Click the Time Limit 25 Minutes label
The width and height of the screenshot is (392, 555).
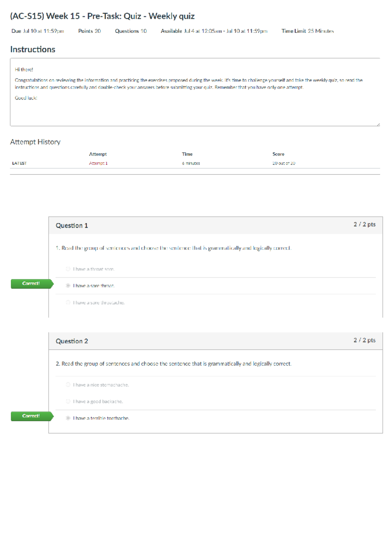pos(307,31)
